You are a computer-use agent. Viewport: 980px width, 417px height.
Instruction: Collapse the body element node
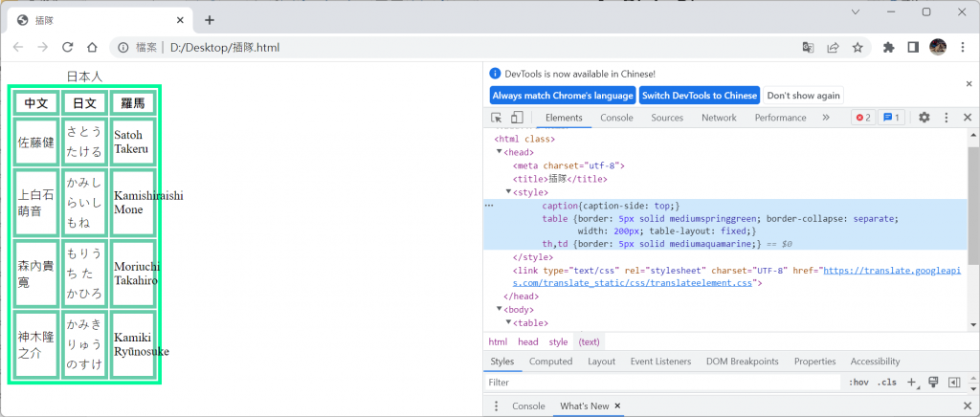tap(500, 309)
